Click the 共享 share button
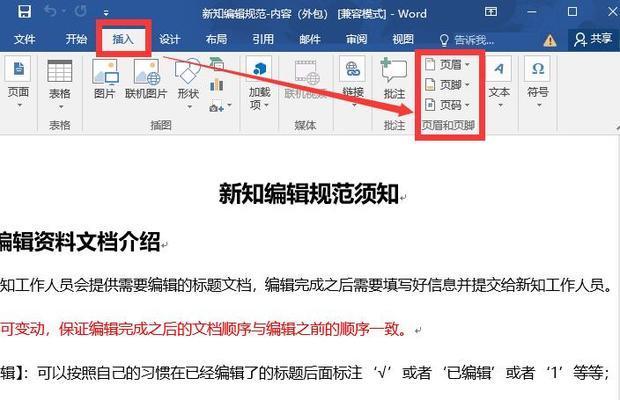Image resolution: width=620 pixels, height=400 pixels. tap(593, 39)
